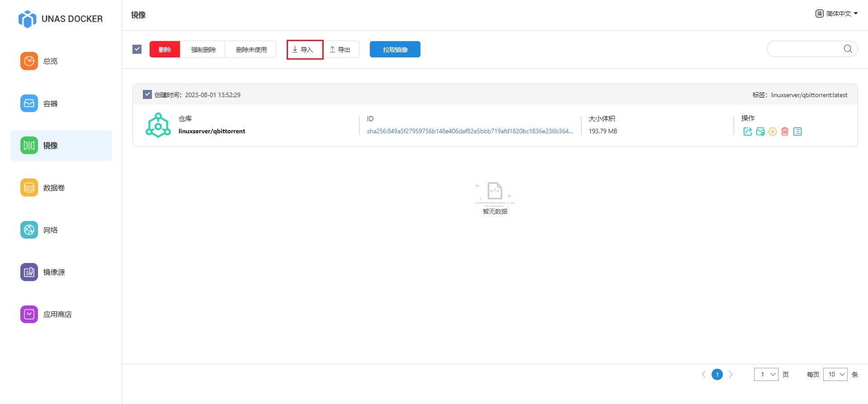Click the blue 拉取镜像 button
The width and height of the screenshot is (868, 404).
(395, 49)
